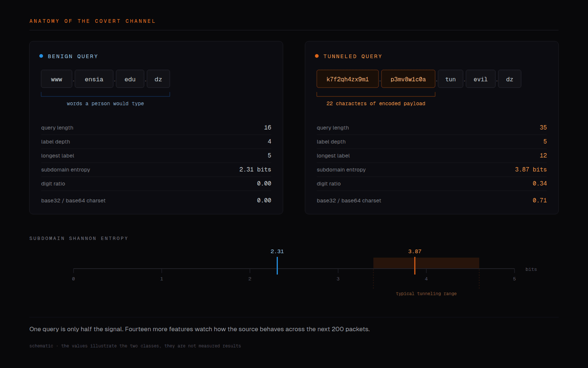The height and width of the screenshot is (368, 588).
Task: Click the 'BENIGN QUERY' heading
Action: 73,56
